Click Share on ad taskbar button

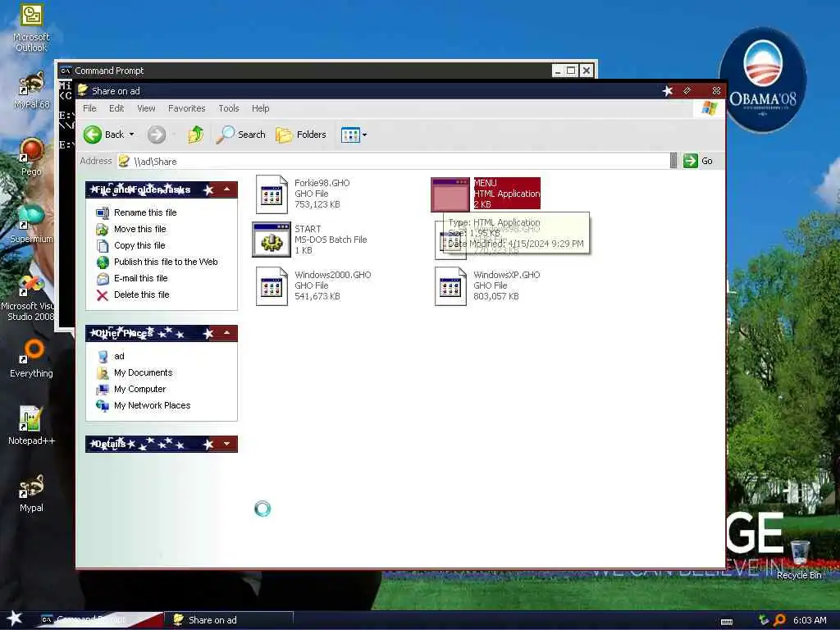point(231,620)
